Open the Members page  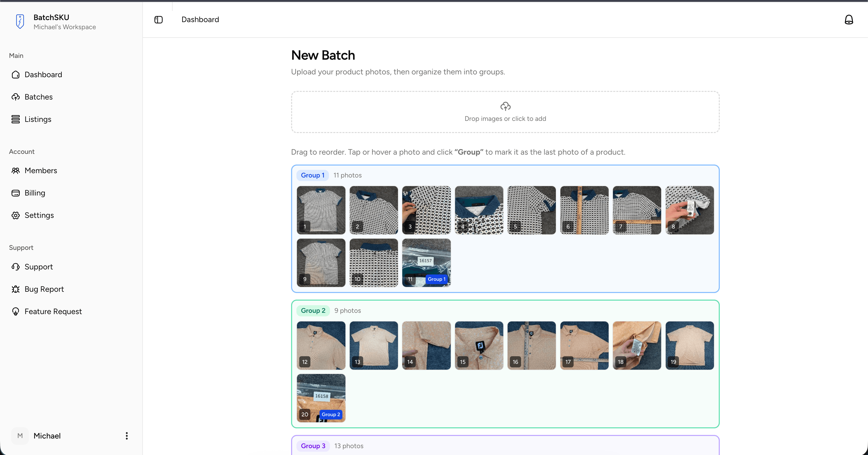(41, 171)
